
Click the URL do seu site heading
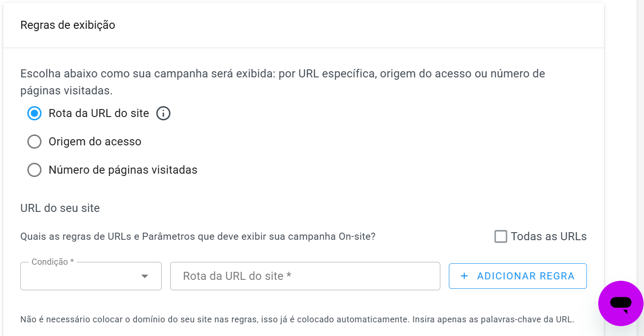60,208
